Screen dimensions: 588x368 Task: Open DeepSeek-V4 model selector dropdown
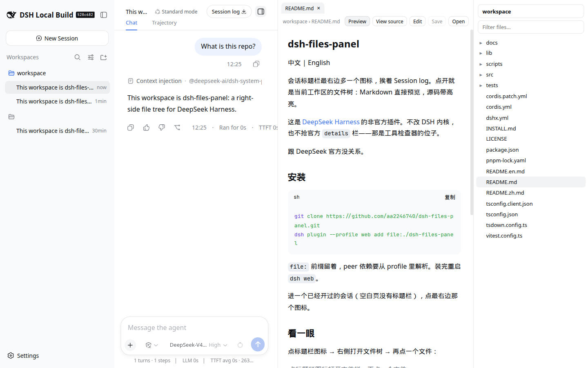198,345
